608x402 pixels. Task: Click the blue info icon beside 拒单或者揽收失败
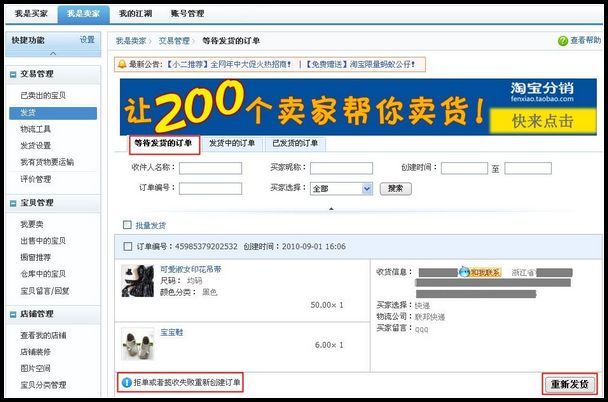[125, 382]
